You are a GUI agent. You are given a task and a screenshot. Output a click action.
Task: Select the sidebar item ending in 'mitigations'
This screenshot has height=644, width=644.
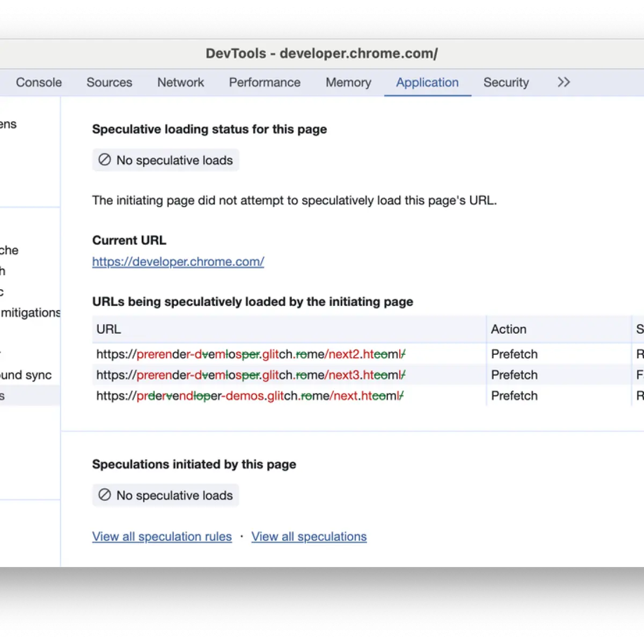pos(30,312)
